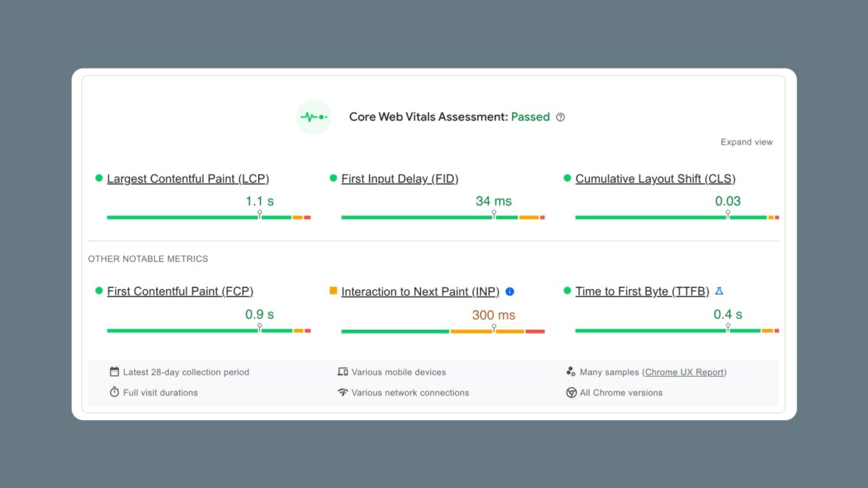Screen dimensions: 868x488
Task: Open the help icon beside Passed
Action: [561, 116]
